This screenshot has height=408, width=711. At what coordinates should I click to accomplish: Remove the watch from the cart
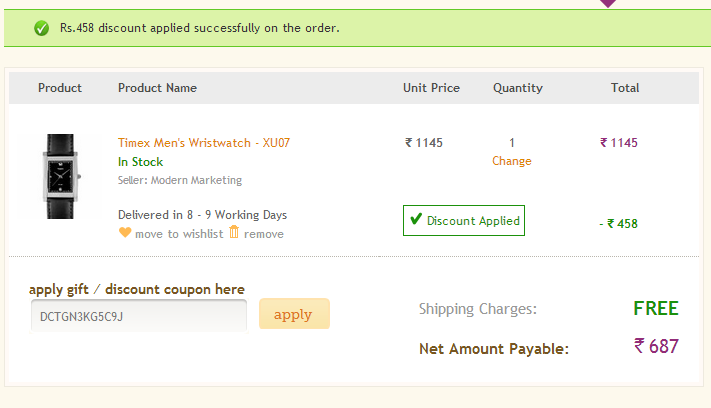pos(263,234)
